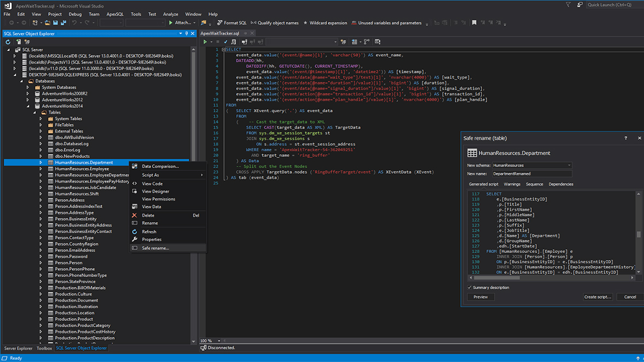The image size is (644, 362).
Task: Click the Execute query play icon
Action: (x=205, y=42)
